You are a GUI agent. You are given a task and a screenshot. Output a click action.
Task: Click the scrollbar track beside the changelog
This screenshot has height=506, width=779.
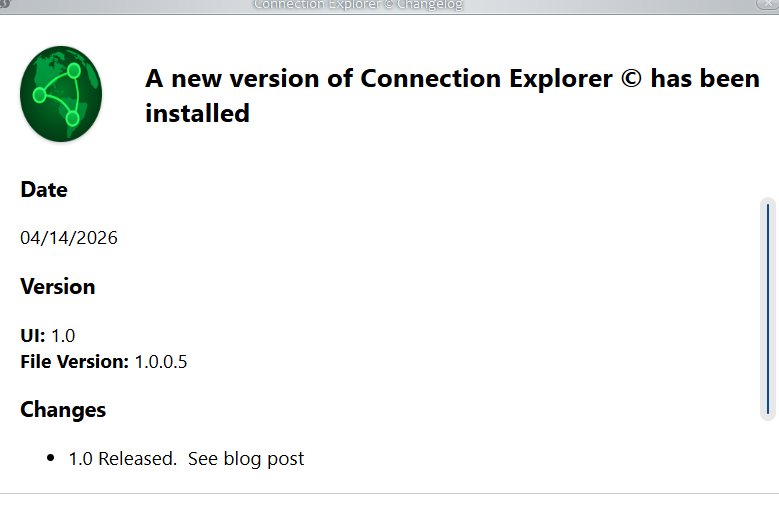click(x=768, y=309)
